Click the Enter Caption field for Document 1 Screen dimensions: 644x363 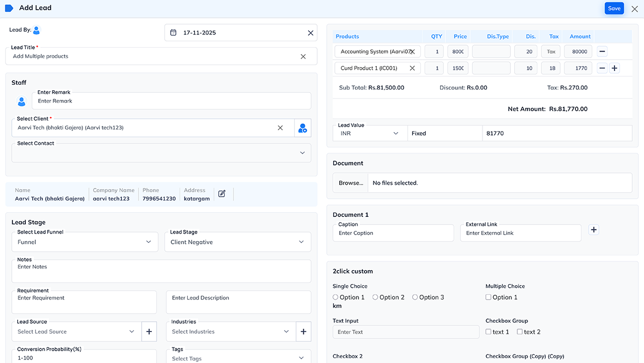[x=393, y=233]
